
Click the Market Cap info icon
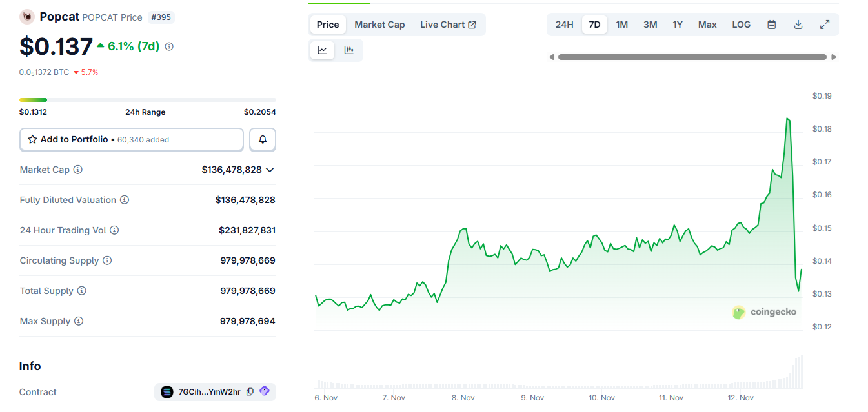click(78, 170)
